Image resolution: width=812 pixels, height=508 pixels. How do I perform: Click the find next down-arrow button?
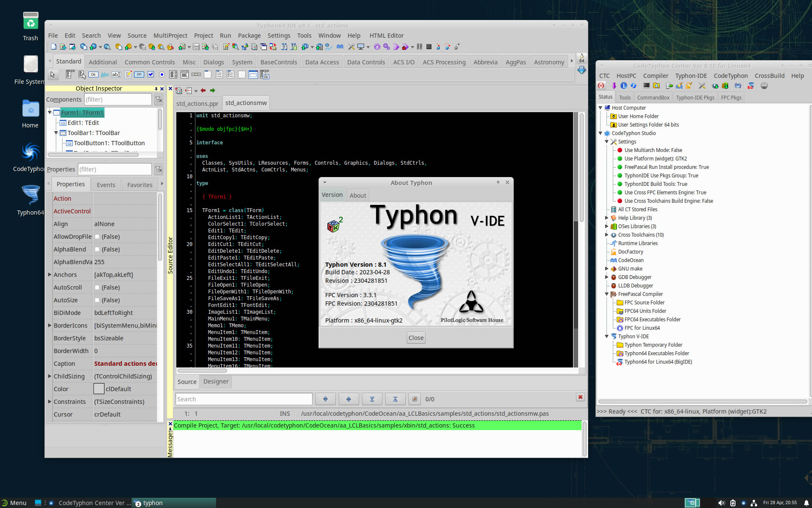coord(325,399)
